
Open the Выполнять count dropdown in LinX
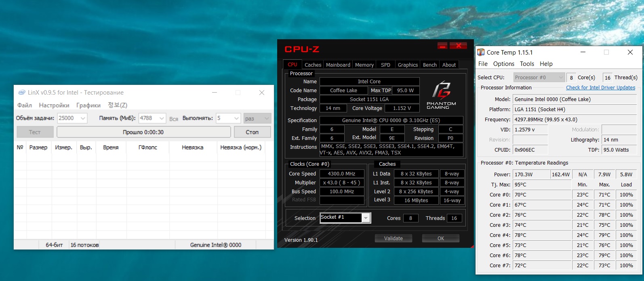click(x=237, y=118)
